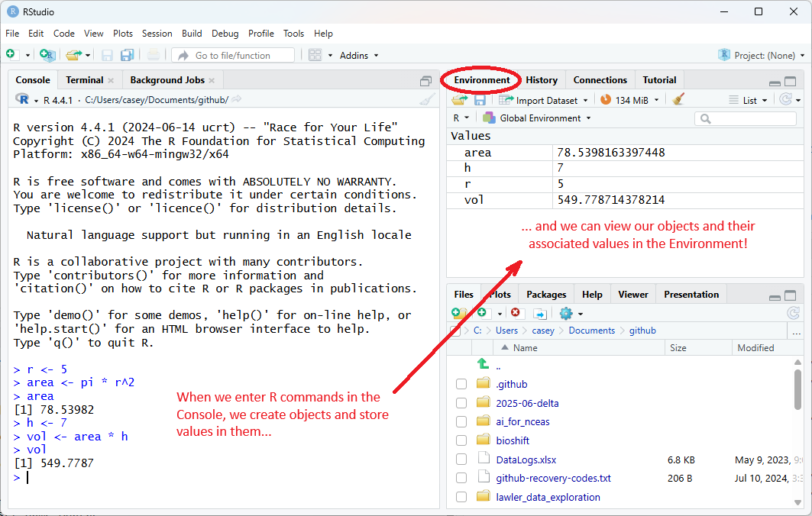Click the New Folder icon in Files
Screen dimensions: 812x516
[458, 314]
